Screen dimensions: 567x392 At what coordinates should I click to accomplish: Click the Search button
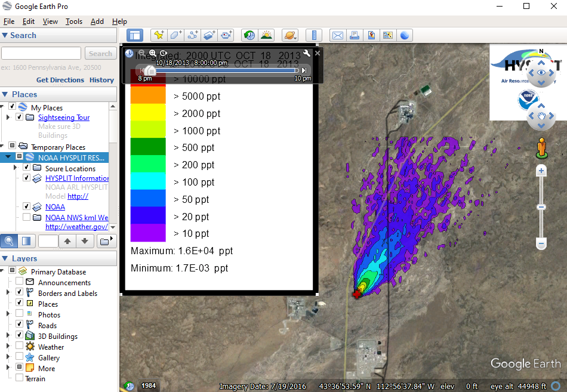(x=100, y=54)
